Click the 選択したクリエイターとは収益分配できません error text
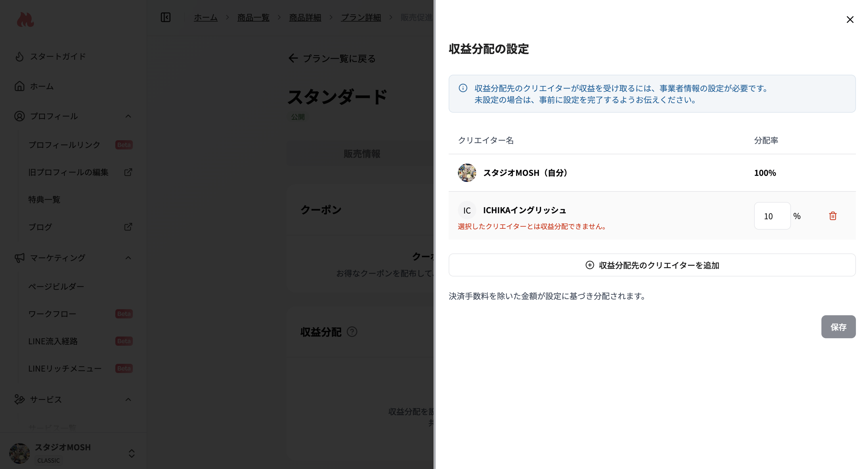Image resolution: width=868 pixels, height=469 pixels. [x=532, y=226]
